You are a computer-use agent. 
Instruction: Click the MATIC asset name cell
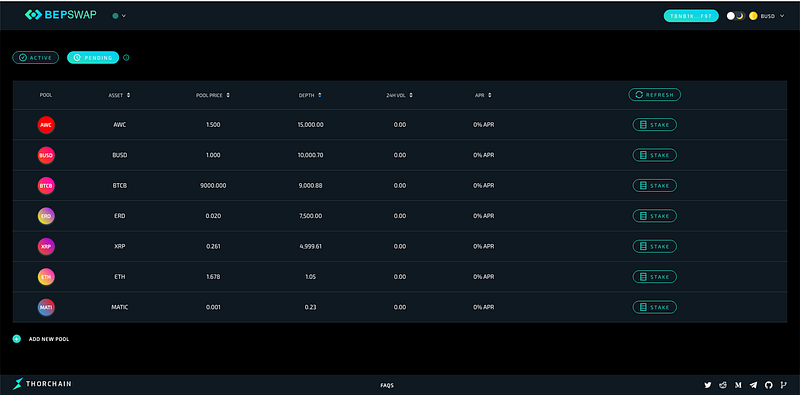(x=119, y=307)
